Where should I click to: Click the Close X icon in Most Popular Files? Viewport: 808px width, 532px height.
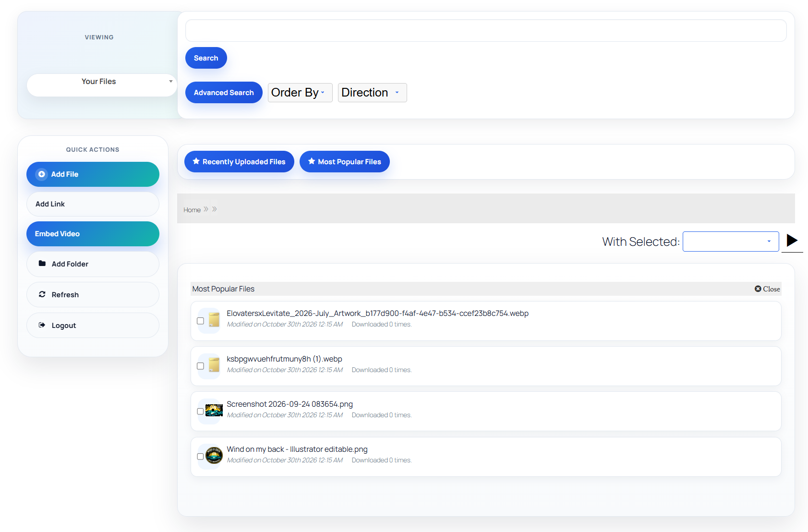758,289
